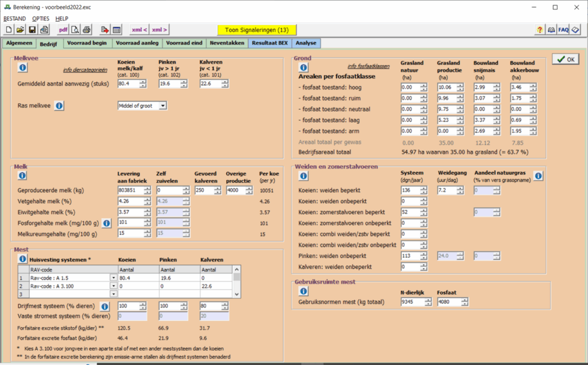Open a file with the folder icon
The width and height of the screenshot is (588, 365).
click(x=20, y=30)
